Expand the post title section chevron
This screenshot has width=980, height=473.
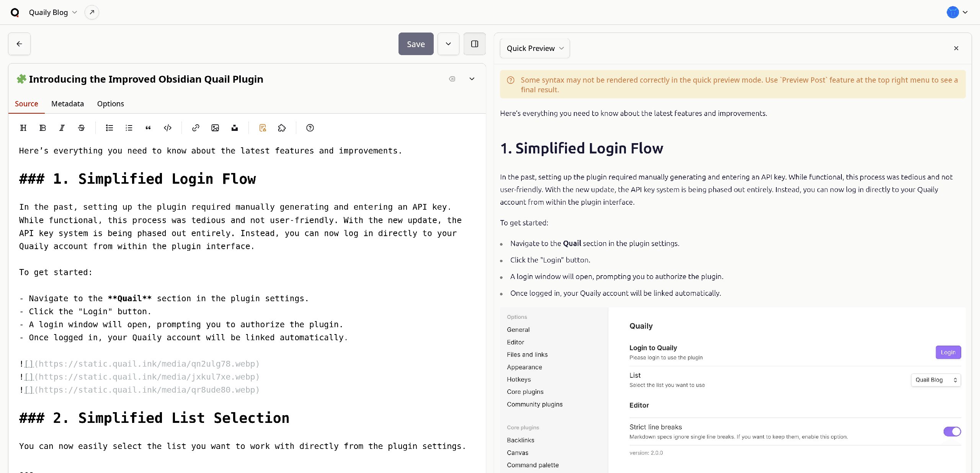472,79
